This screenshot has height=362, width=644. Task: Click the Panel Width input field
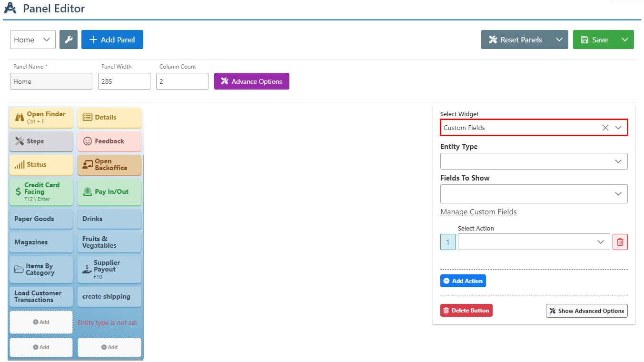point(124,81)
